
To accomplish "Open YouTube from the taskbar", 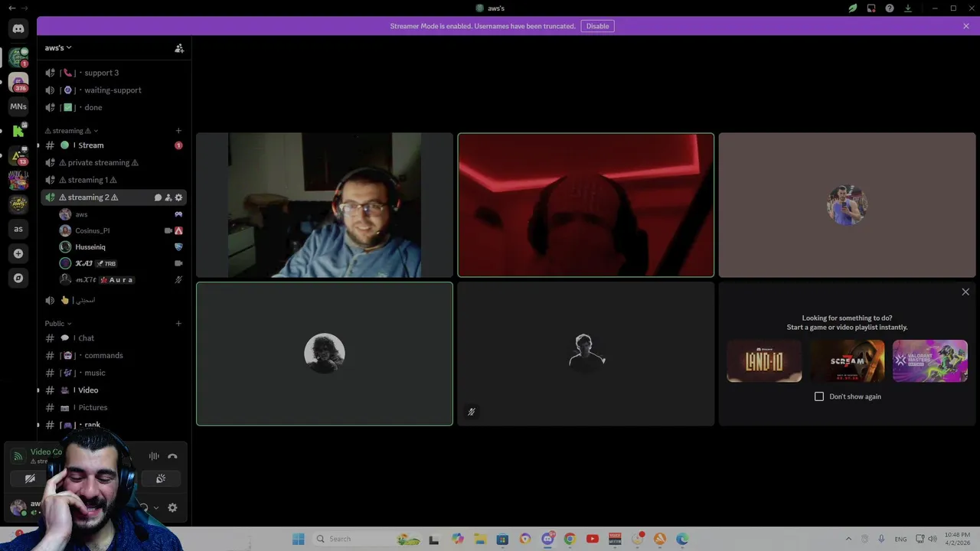I will click(592, 539).
